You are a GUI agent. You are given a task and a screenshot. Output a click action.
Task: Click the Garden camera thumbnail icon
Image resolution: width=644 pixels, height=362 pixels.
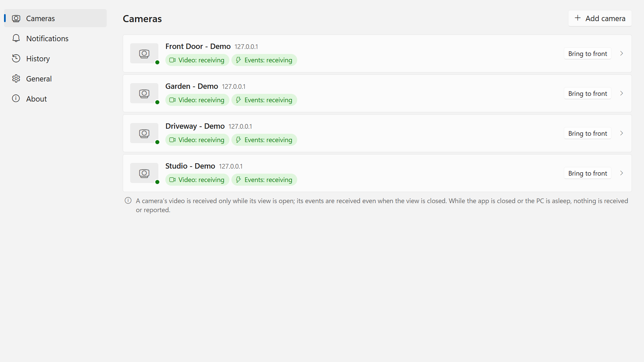click(144, 94)
